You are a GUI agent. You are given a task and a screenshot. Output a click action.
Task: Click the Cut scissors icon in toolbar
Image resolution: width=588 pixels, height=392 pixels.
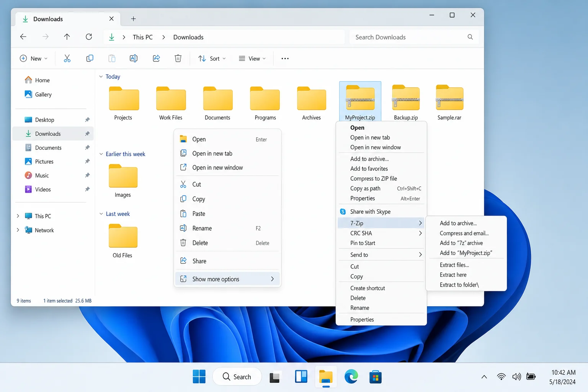(x=67, y=58)
